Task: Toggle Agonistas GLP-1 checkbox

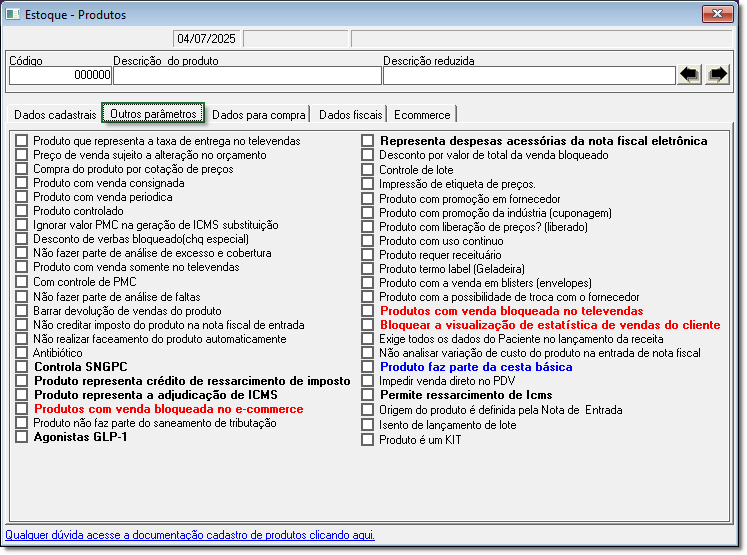Action: point(21,437)
